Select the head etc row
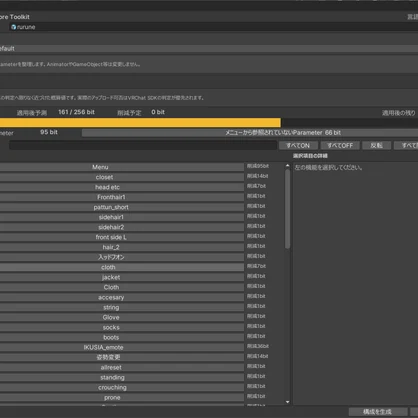This screenshot has width=418, height=418. pos(122,187)
